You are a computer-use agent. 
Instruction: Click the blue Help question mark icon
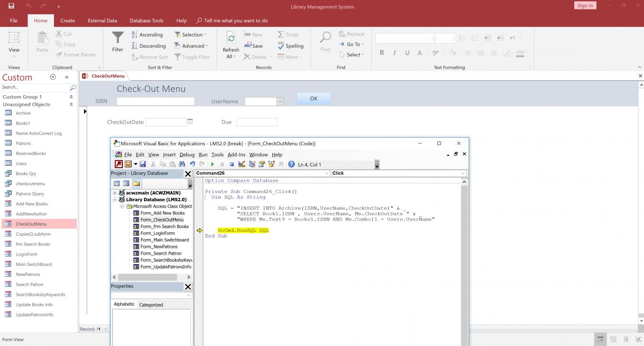pyautogui.click(x=291, y=164)
